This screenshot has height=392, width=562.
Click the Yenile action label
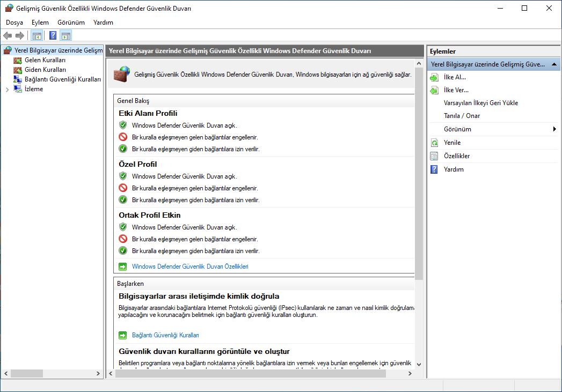tap(452, 143)
